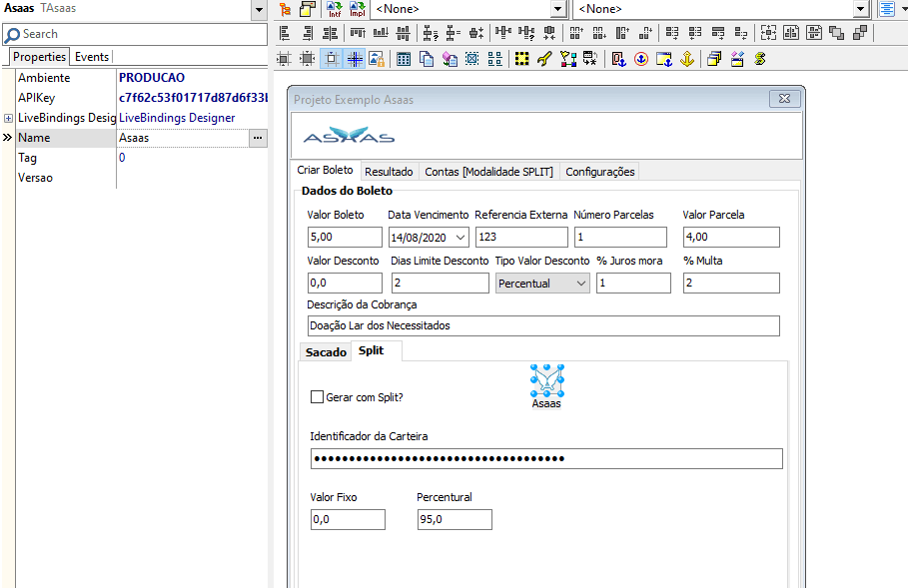Click the Identificador da Carteira masked field
Screen dimensions: 908x588
point(546,459)
